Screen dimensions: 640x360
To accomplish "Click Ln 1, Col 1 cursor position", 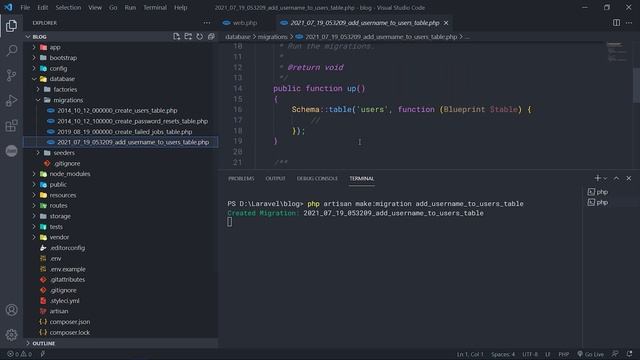I will coord(470,354).
